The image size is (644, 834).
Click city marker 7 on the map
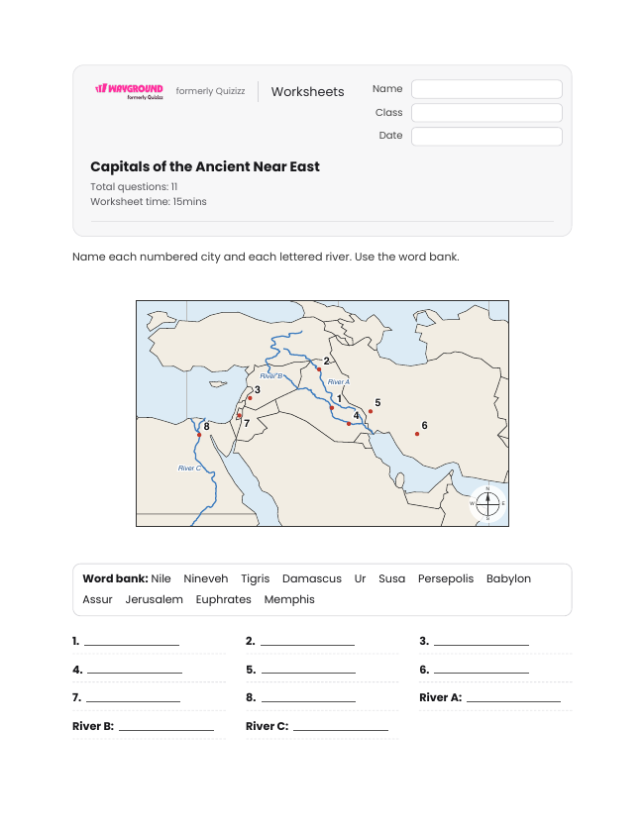click(239, 415)
